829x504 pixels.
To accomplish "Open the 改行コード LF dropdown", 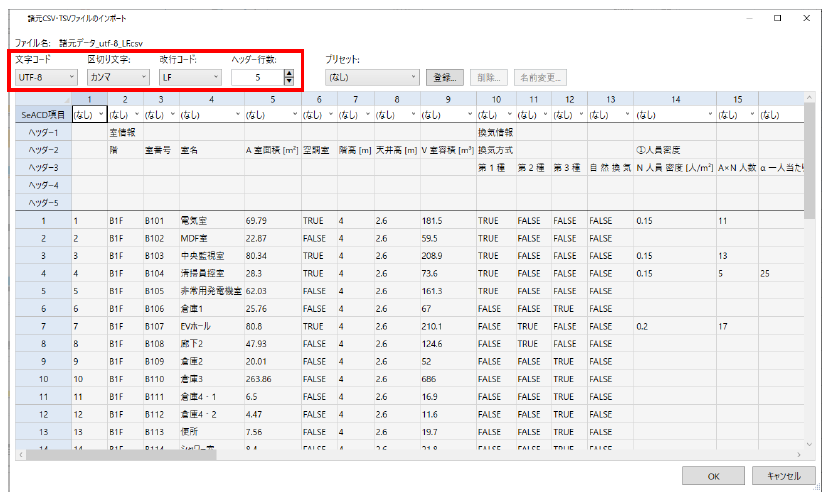I will (x=190, y=76).
